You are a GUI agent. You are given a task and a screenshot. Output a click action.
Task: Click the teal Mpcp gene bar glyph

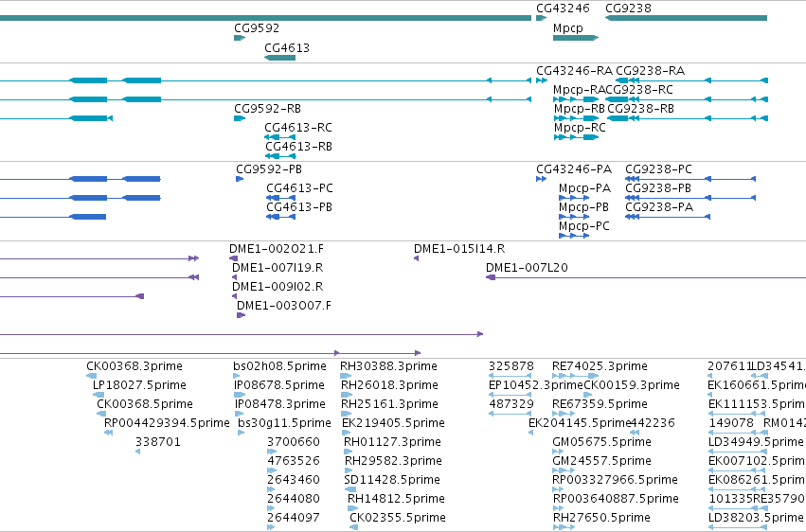click(x=576, y=38)
